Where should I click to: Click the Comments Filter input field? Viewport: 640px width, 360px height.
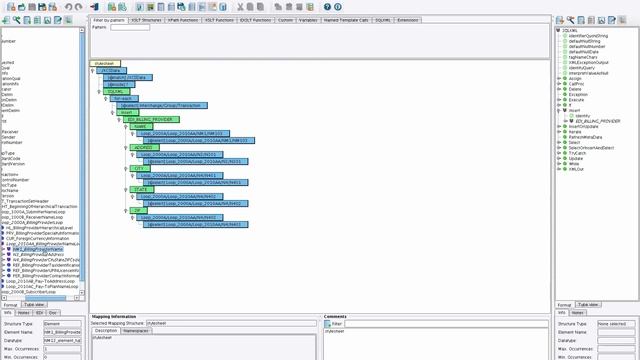tap(446, 324)
